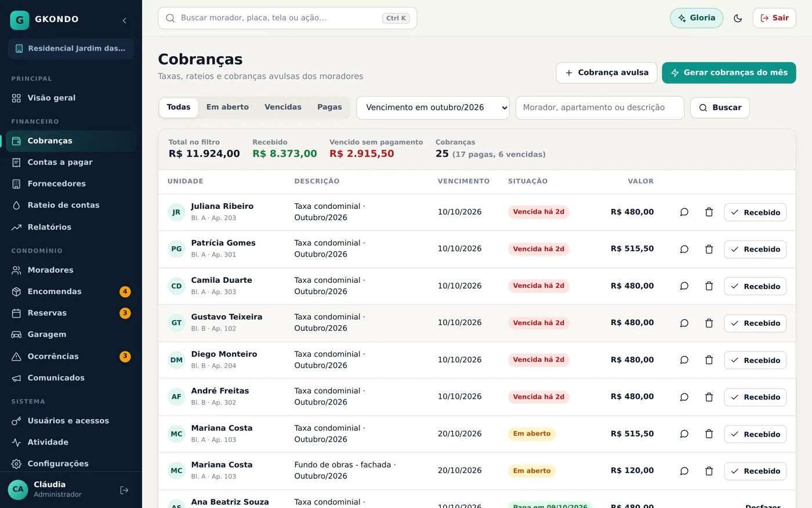Open Encomendas with badge 4
The width and height of the screenshot is (812, 508).
(x=71, y=291)
